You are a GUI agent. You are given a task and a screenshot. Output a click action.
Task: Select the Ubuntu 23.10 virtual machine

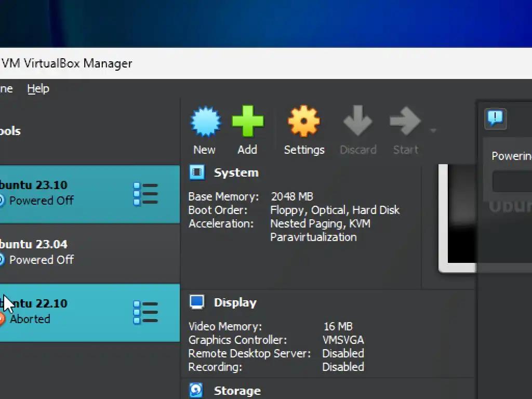89,194
